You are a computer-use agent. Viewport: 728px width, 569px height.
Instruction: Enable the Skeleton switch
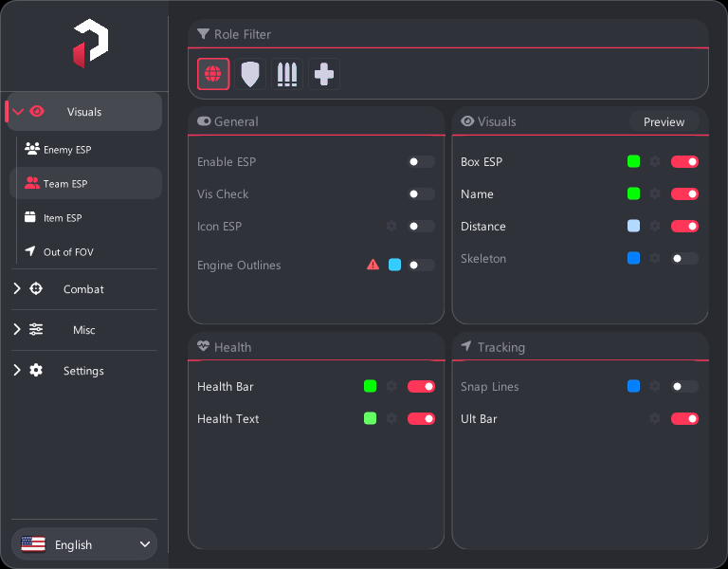click(684, 258)
